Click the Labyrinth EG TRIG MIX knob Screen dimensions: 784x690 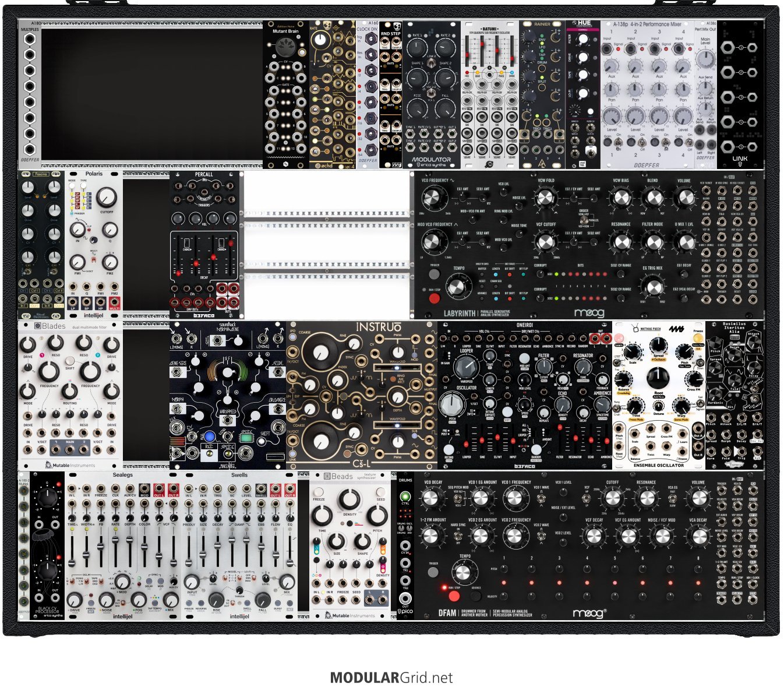coord(653,287)
